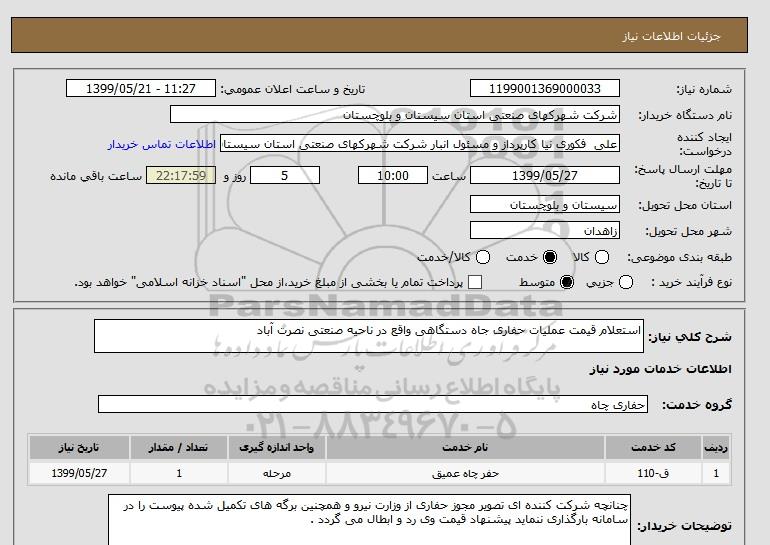Click the طبقه بندی موضوعی label

(x=679, y=257)
